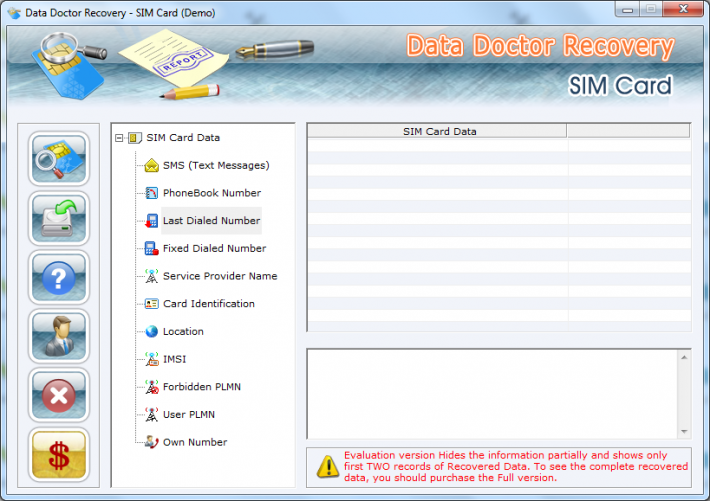This screenshot has height=501, width=710.
Task: Click the About/support person button
Action: coord(59,336)
